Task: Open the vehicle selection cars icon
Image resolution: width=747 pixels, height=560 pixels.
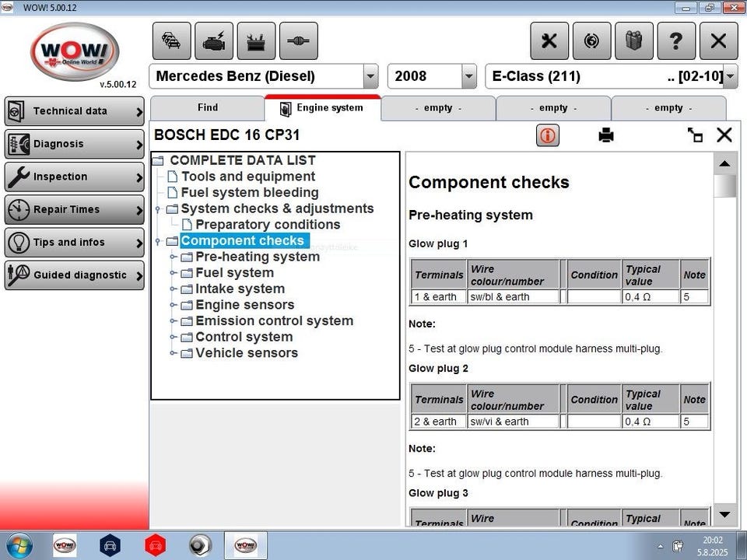Action: pyautogui.click(x=171, y=41)
